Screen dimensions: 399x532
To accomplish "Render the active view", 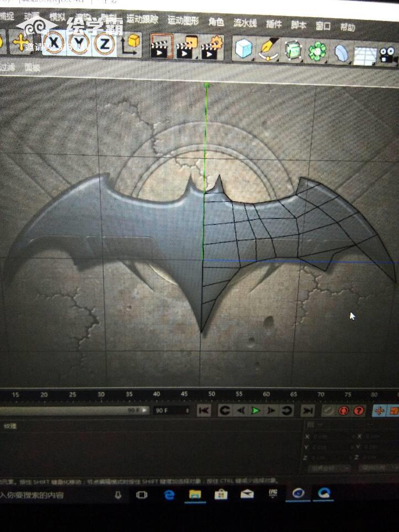I will pos(161,46).
